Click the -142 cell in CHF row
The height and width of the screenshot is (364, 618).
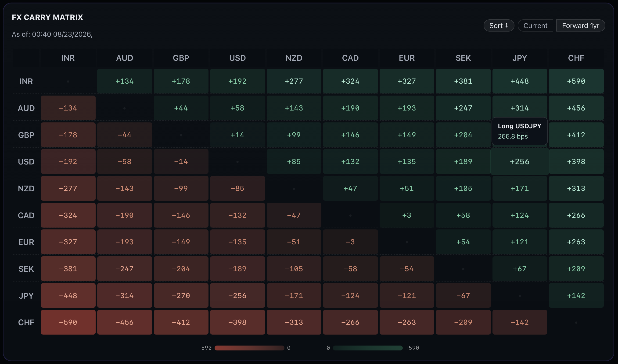(520, 322)
